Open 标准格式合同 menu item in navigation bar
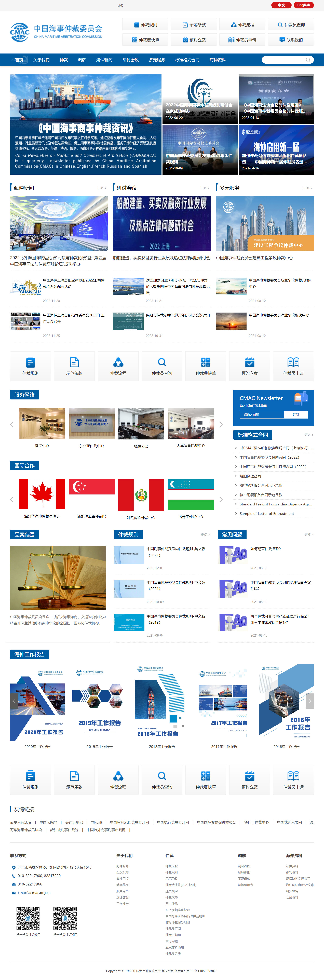The height and width of the screenshot is (980, 324). 187,60
